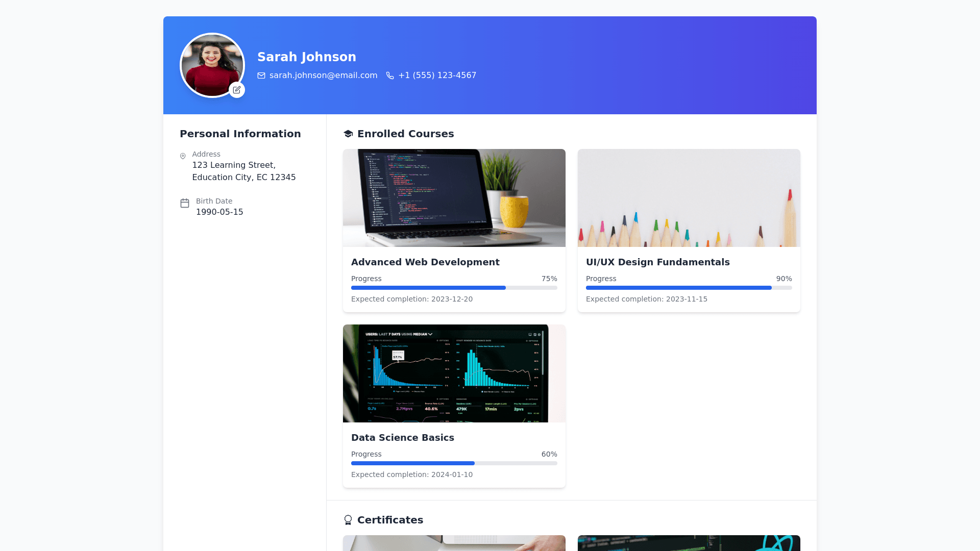
Task: Click the phone icon in the header
Action: (x=390, y=76)
